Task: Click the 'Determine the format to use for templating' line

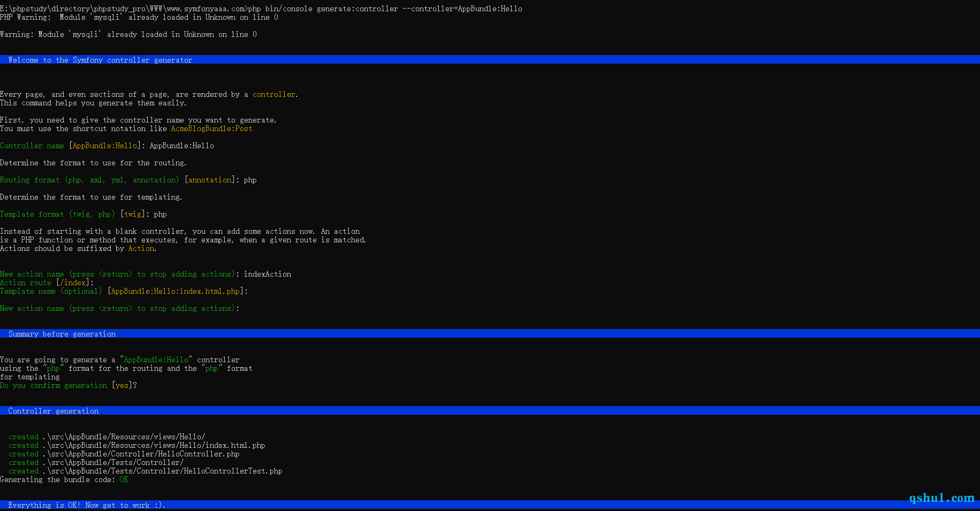Action: point(91,197)
